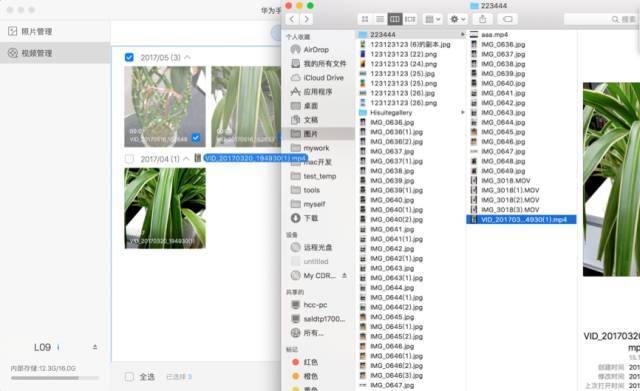
Task: Select the 2017/04 plant video thumbnail
Action: pos(165,208)
